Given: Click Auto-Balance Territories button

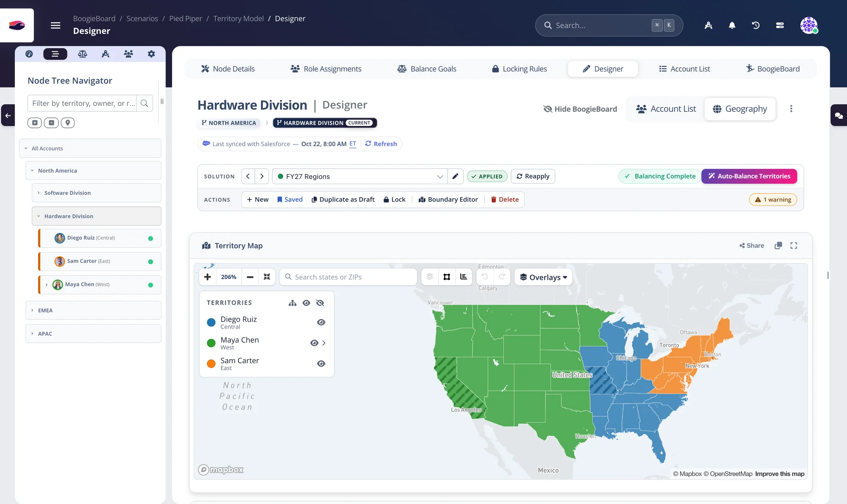Looking at the screenshot, I should pyautogui.click(x=749, y=176).
